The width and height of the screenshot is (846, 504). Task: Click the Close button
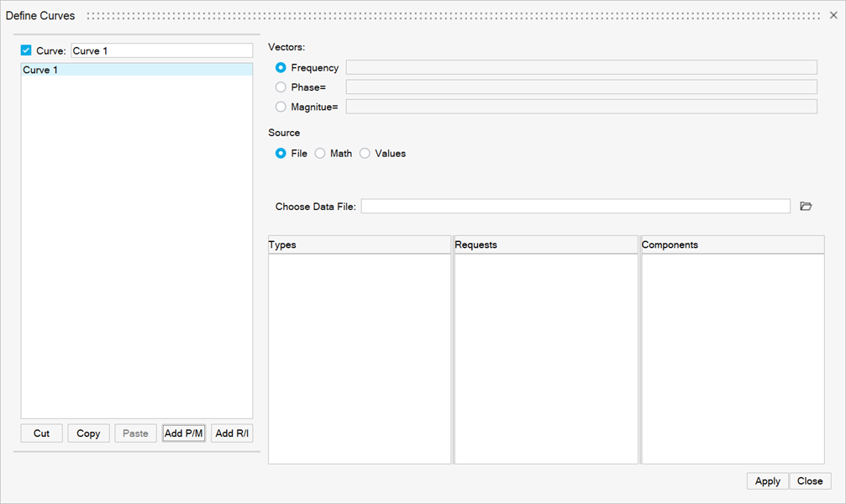pyautogui.click(x=810, y=481)
